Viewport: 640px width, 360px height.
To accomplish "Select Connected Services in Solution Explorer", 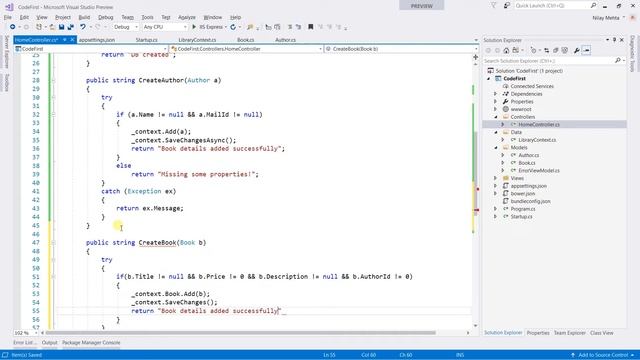I will (x=532, y=86).
